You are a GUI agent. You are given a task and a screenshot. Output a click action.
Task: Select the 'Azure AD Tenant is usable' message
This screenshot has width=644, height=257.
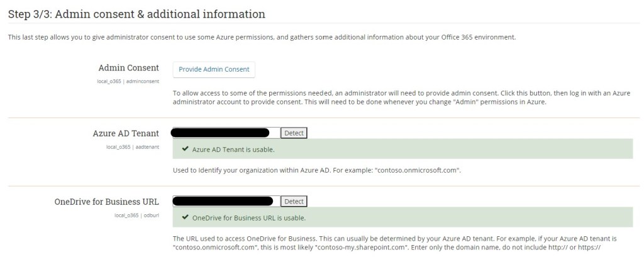[x=233, y=150]
